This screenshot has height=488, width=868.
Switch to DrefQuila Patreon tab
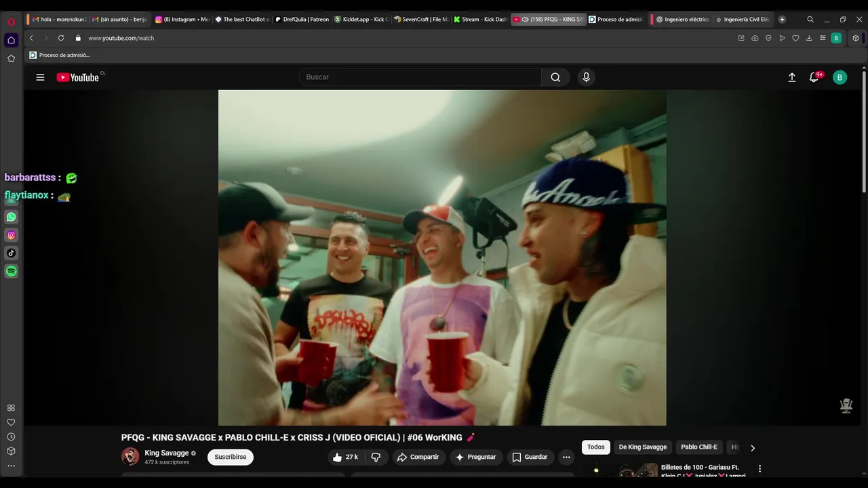coord(301,20)
